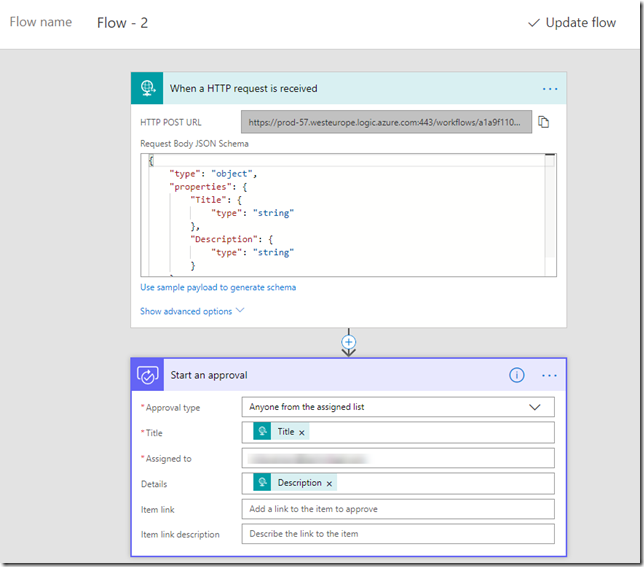
Task: Open the HTTP request trigger ellipsis menu
Action: click(x=550, y=89)
